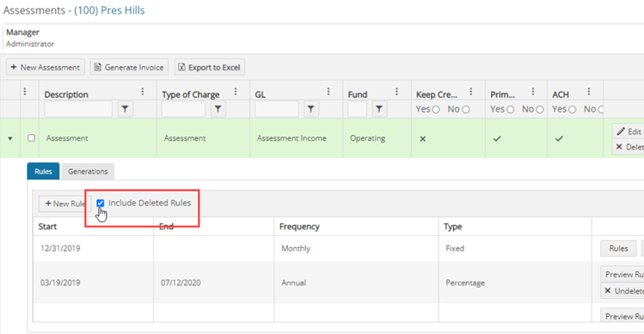
Task: Click the New Assessment button
Action: pyautogui.click(x=46, y=67)
